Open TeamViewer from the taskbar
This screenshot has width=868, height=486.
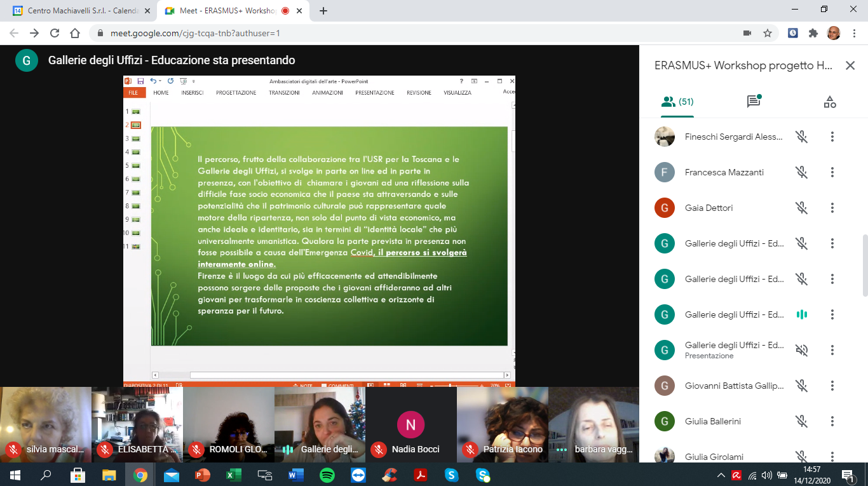(358, 475)
